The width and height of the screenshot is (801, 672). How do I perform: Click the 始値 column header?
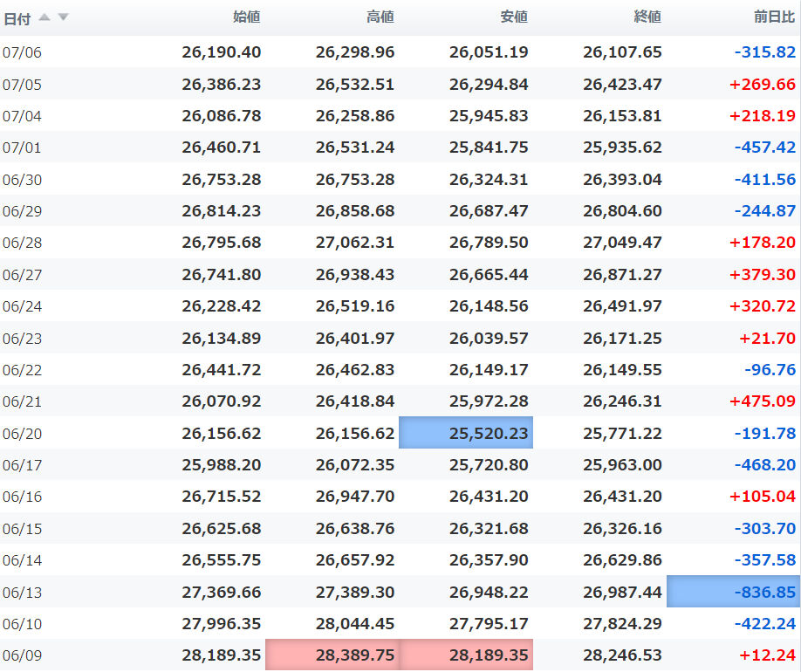click(247, 17)
